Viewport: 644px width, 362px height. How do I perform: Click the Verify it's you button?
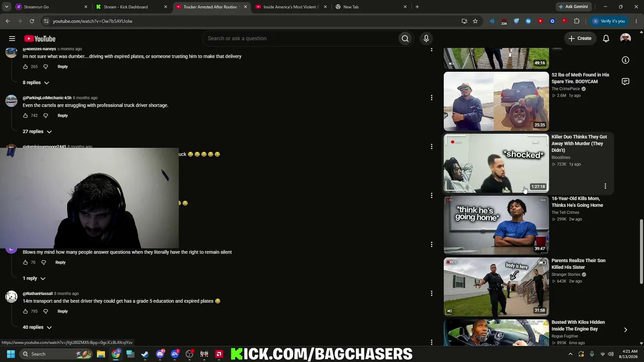tap(608, 21)
